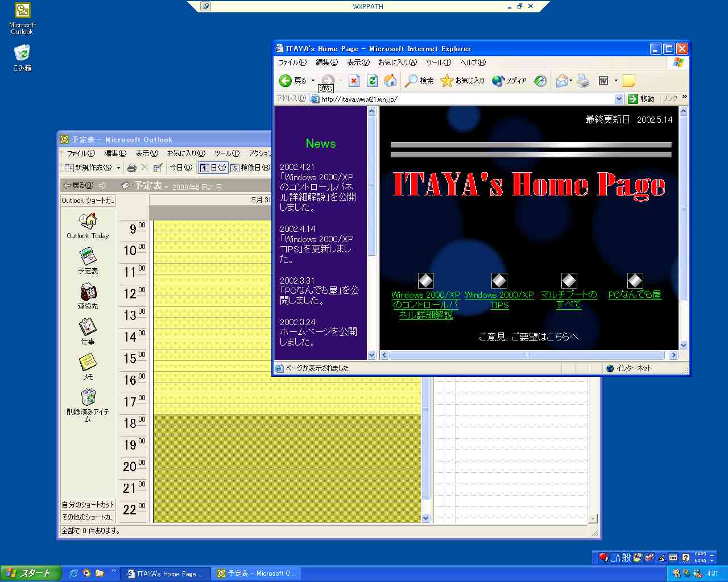The width and height of the screenshot is (728, 582).
Task: Click 新規作成 button in Outlook toolbar
Action: coord(88,168)
